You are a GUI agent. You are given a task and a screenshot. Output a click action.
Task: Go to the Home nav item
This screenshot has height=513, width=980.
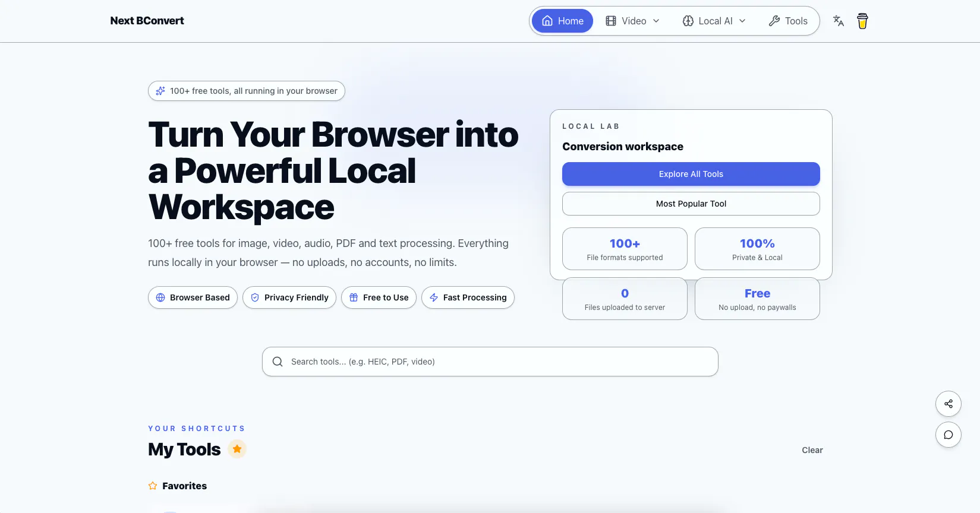click(x=562, y=21)
